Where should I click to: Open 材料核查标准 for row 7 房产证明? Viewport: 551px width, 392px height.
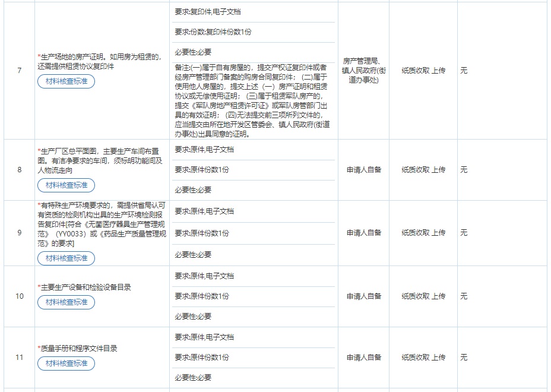pos(66,82)
